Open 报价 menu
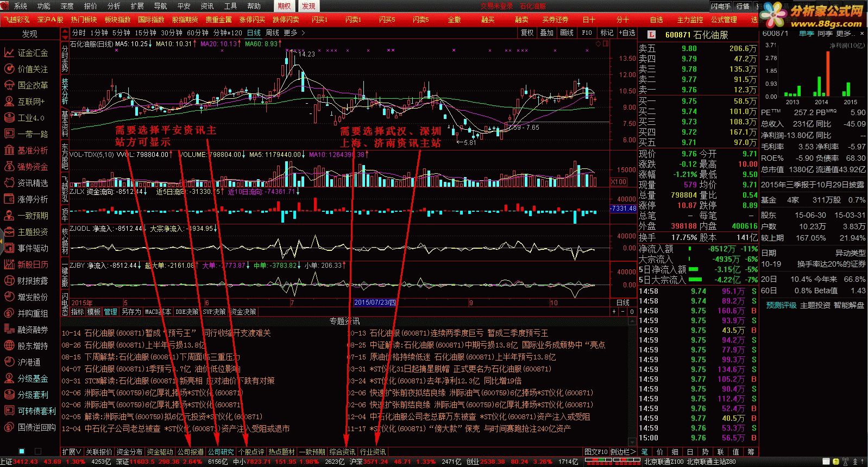 pyautogui.click(x=90, y=6)
